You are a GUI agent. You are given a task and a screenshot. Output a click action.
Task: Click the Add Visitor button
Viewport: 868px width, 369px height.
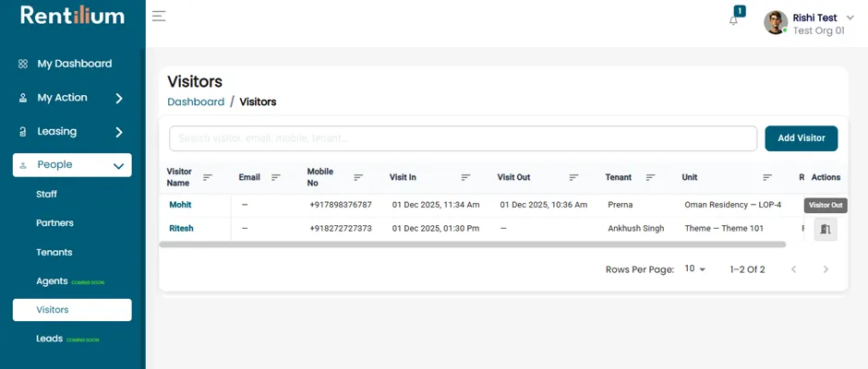point(801,138)
